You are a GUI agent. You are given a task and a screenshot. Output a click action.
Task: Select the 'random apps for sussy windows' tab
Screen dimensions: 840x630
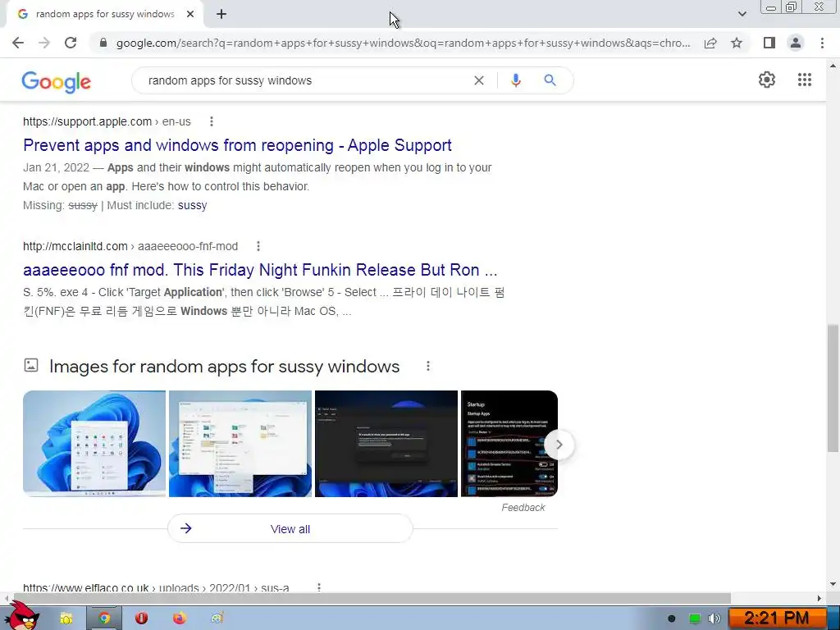[105, 15]
